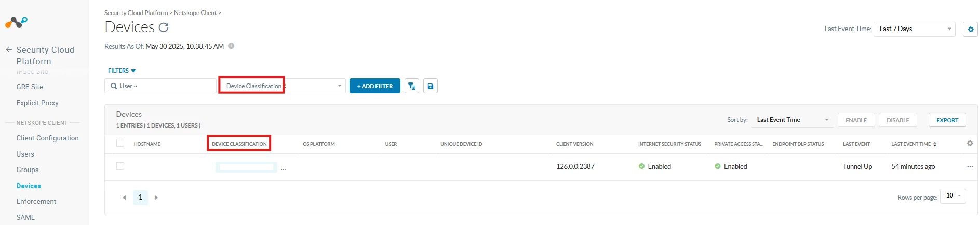Viewport: 980px width, 225px height.
Task: Click LAST EVENT column header
Action: [x=856, y=144]
